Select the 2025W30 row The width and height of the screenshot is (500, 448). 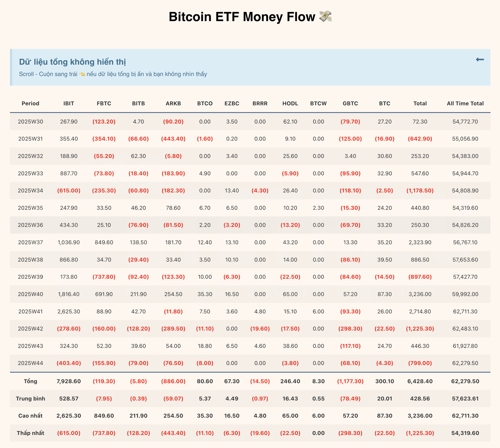click(30, 121)
